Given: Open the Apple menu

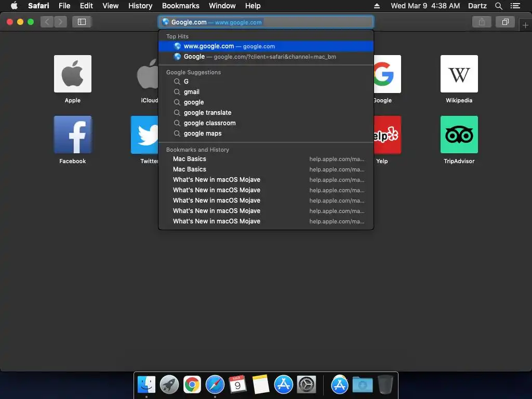Looking at the screenshot, I should 14,6.
